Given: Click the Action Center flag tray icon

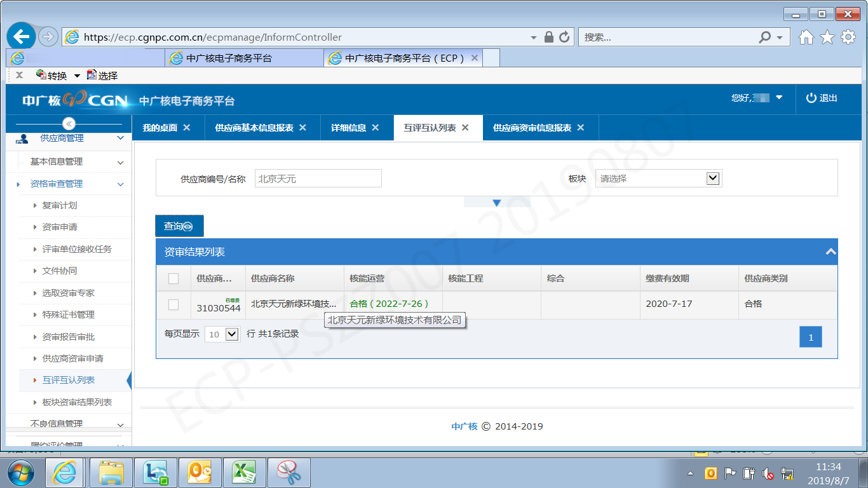Looking at the screenshot, I should [731, 474].
